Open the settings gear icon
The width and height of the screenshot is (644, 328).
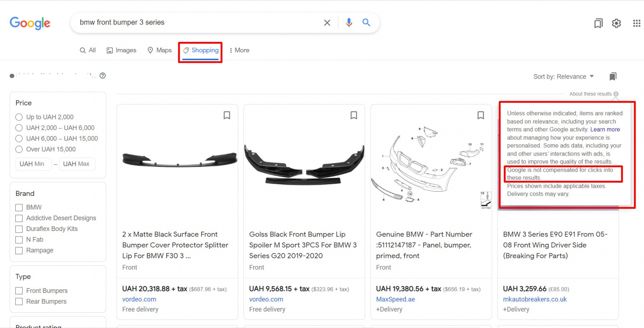(x=616, y=23)
